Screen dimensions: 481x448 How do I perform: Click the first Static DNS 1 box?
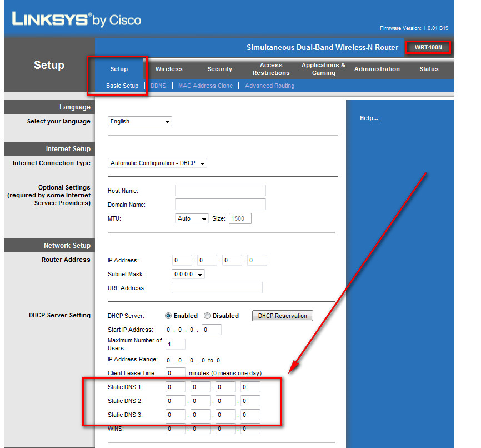(175, 386)
